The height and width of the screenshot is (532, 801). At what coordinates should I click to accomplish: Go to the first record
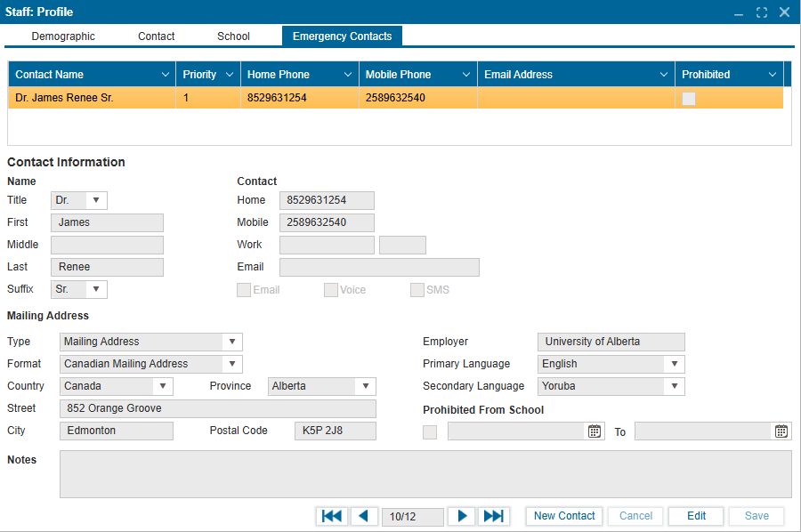click(x=332, y=516)
